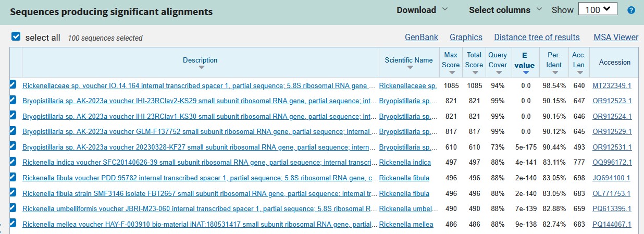644x234 pixels.
Task: Toggle checkbox for Rickenellaceae sp. voucher row
Action: point(13,84)
